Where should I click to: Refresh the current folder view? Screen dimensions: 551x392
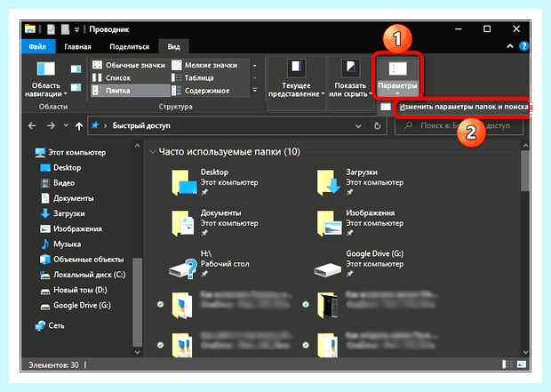tap(378, 126)
